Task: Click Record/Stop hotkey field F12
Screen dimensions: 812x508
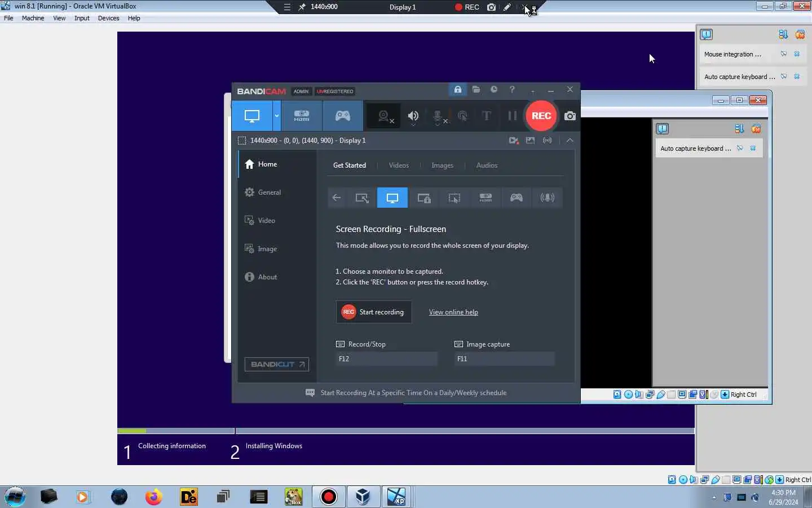Action: coord(387,359)
